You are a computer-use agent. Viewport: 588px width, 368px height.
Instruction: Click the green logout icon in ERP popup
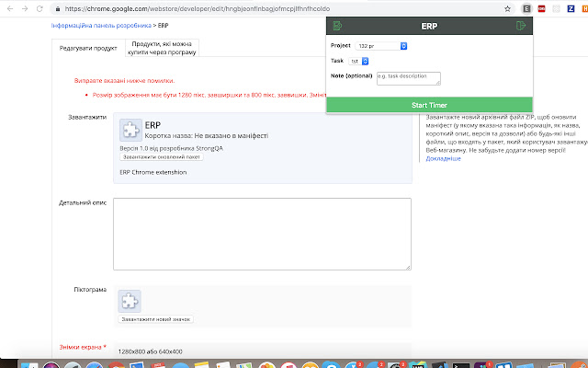tap(521, 26)
